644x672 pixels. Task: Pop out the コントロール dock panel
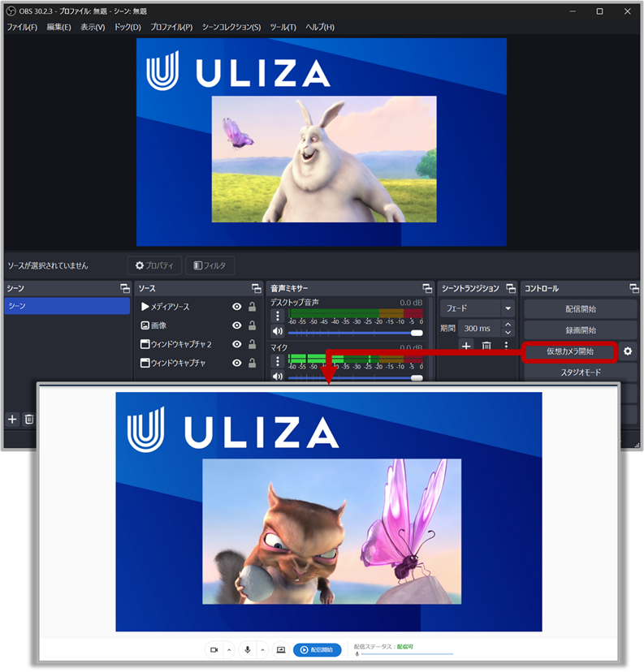click(634, 288)
